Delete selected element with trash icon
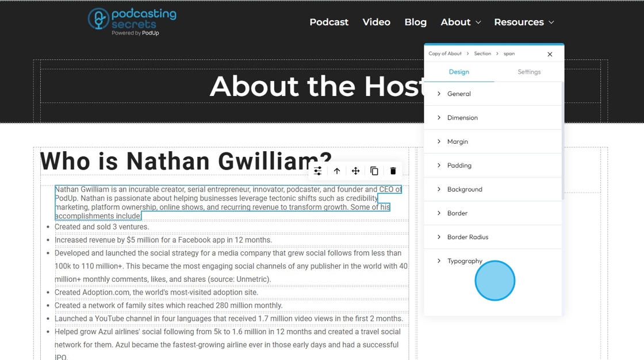644x360 pixels. tap(393, 171)
